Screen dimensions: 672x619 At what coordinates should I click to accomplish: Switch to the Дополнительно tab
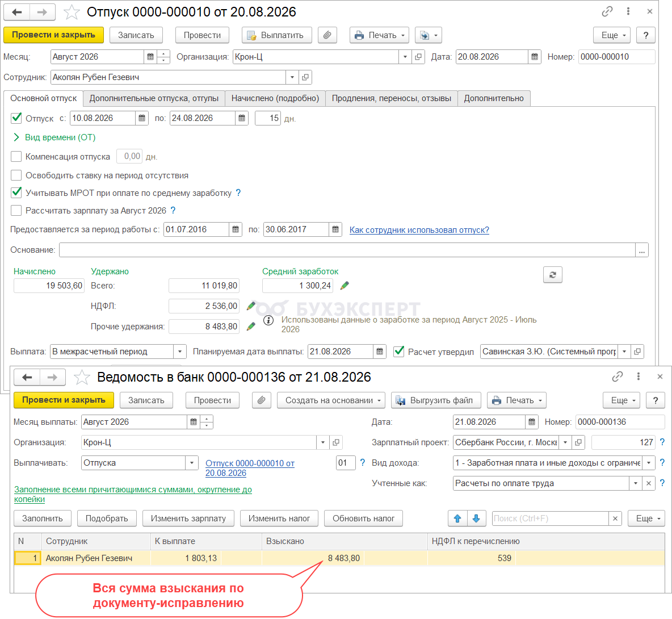pyautogui.click(x=494, y=98)
